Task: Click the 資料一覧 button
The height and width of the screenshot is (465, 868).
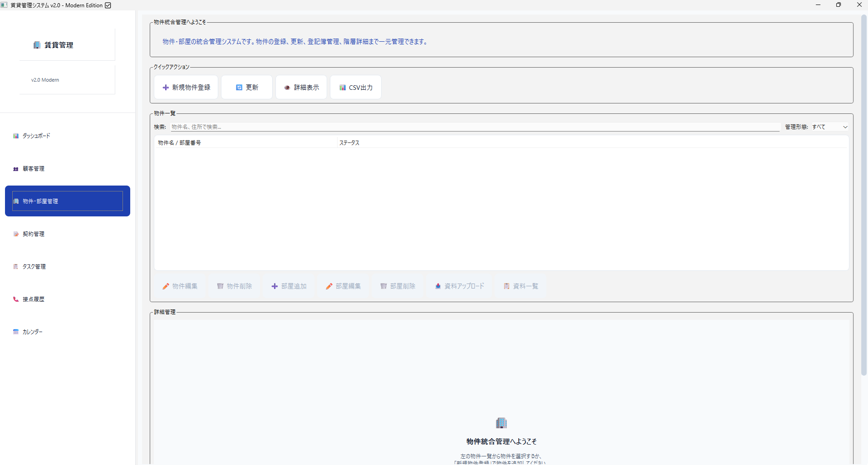Action: click(521, 286)
